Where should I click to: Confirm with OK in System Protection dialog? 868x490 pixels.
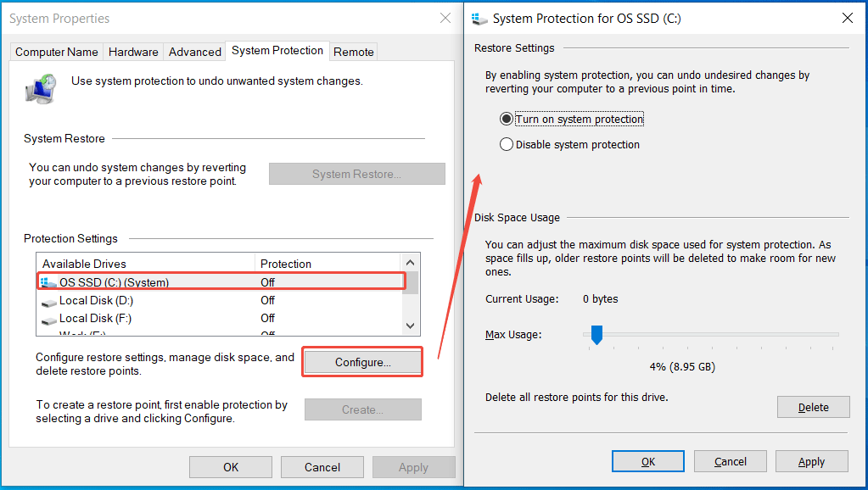point(647,460)
